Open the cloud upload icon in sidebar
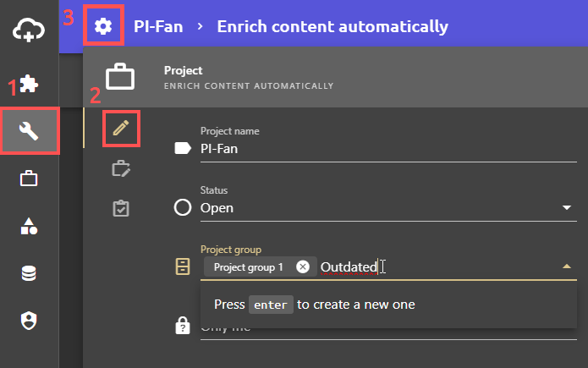This screenshot has height=368, width=588. pyautogui.click(x=29, y=30)
